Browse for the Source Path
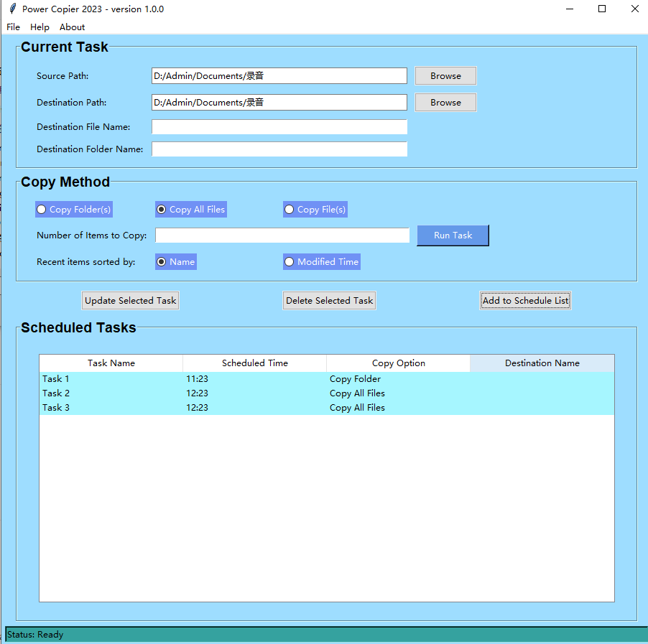This screenshot has width=648, height=644. tap(445, 75)
